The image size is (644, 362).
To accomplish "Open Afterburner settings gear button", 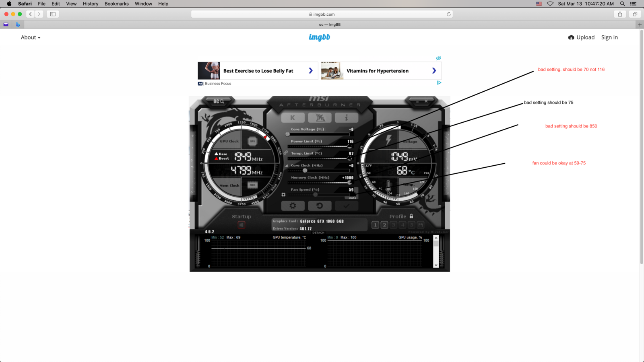I will tap(293, 206).
